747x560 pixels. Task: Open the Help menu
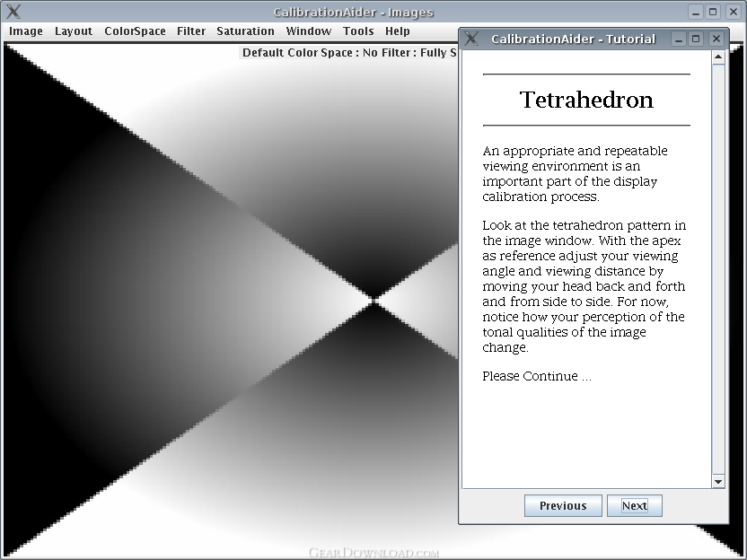tap(398, 31)
